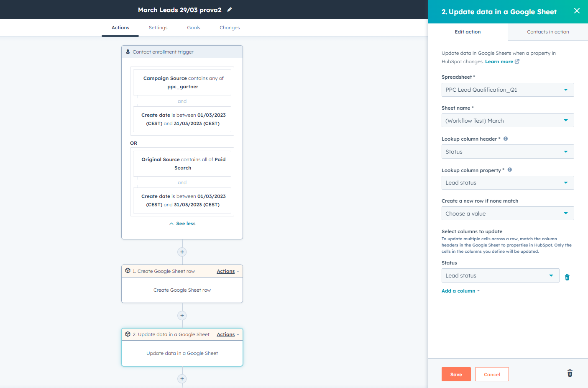Save the Update data action
Image resolution: width=588 pixels, height=388 pixels.
click(x=456, y=374)
